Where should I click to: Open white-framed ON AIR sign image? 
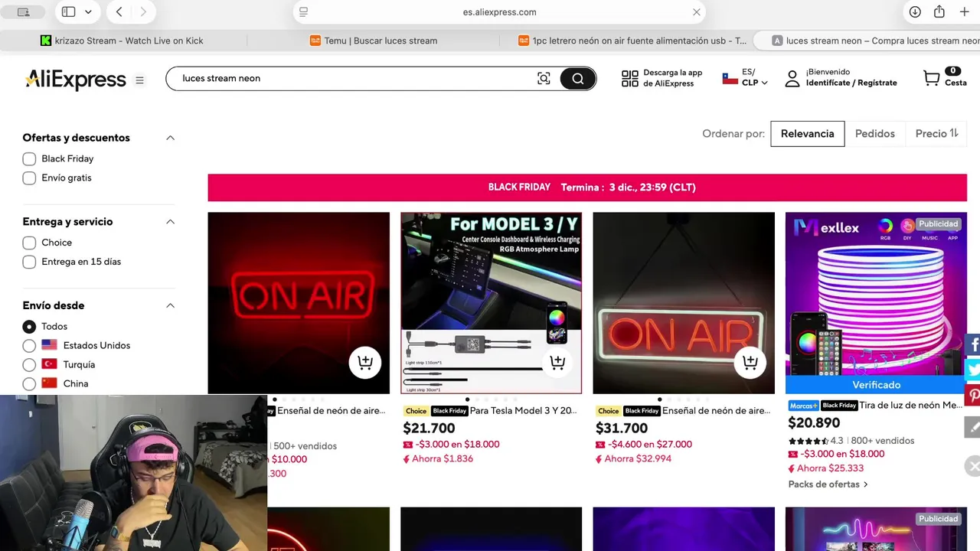[x=684, y=303]
